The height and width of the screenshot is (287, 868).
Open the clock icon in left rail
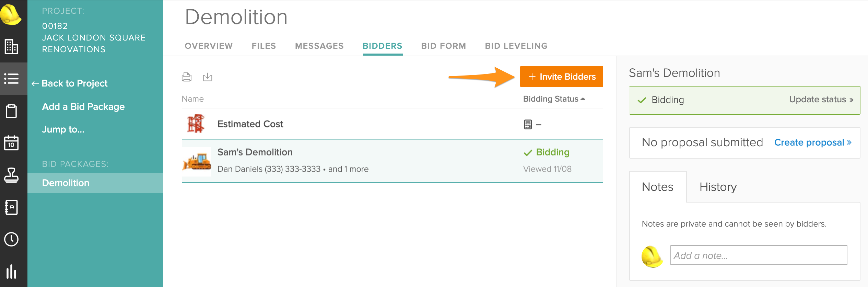pyautogui.click(x=11, y=239)
